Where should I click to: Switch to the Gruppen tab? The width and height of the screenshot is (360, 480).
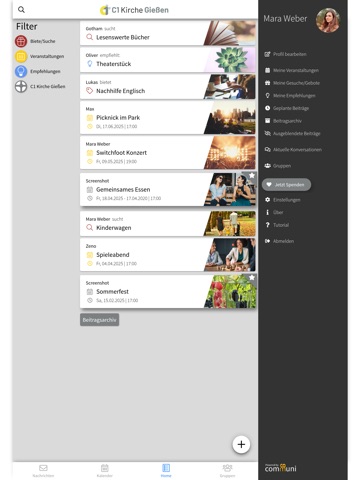coord(227,471)
